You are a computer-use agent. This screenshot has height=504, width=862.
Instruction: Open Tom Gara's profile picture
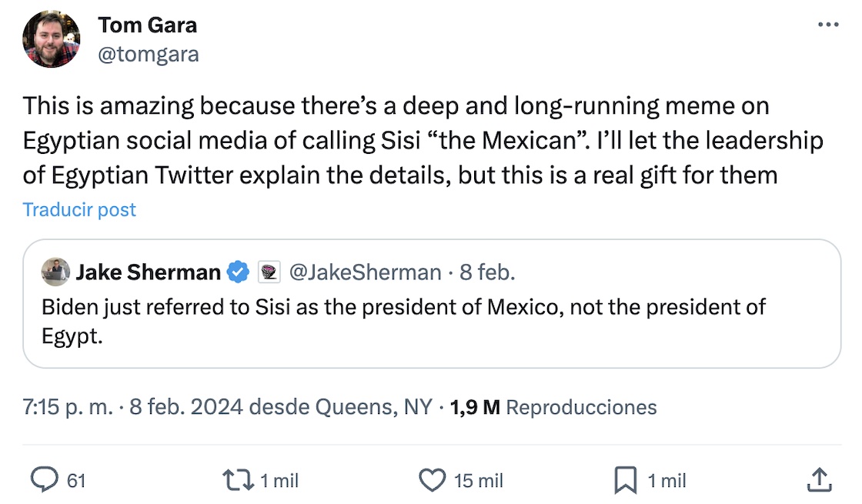tap(52, 40)
